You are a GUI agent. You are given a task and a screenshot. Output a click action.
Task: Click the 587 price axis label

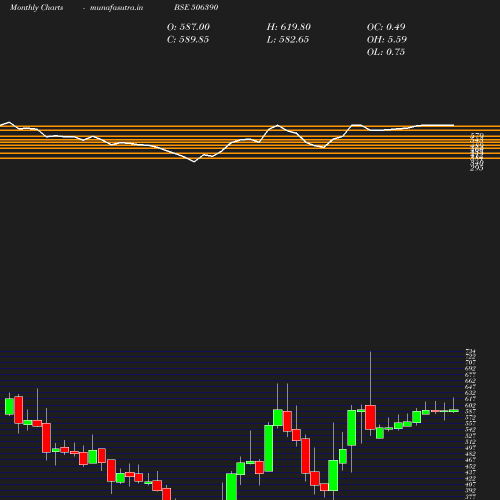(470, 411)
